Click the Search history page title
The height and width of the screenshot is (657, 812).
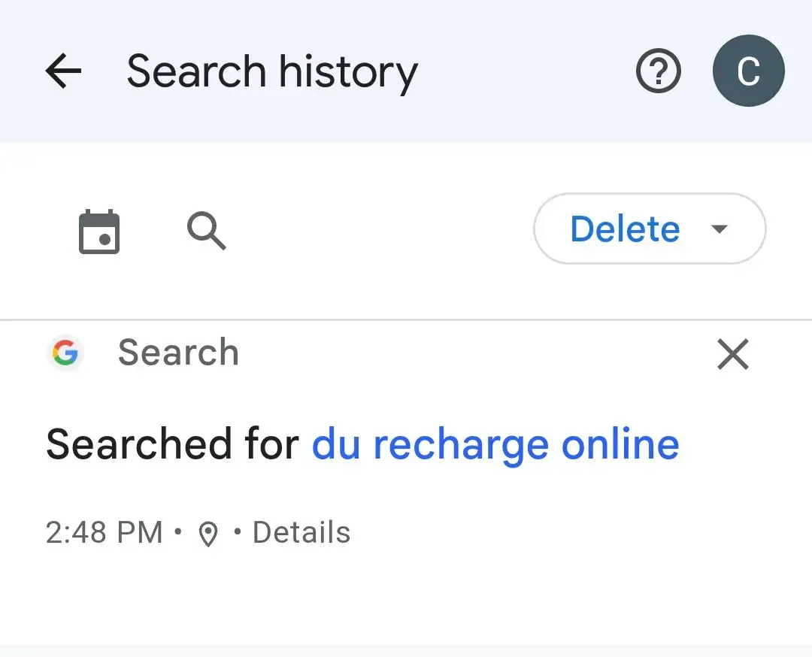pyautogui.click(x=272, y=72)
